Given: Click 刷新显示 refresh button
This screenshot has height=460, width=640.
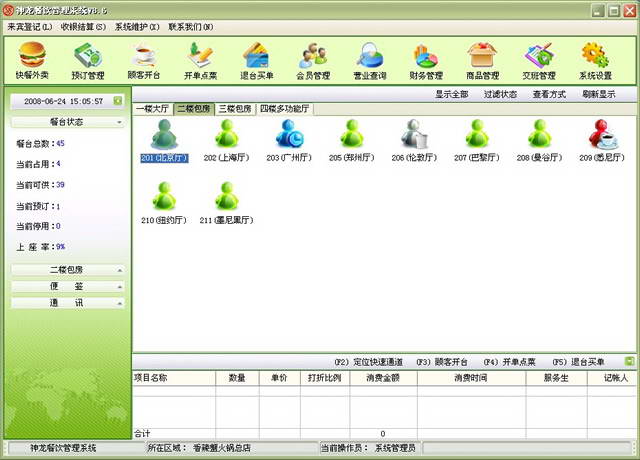Looking at the screenshot, I should coord(599,94).
